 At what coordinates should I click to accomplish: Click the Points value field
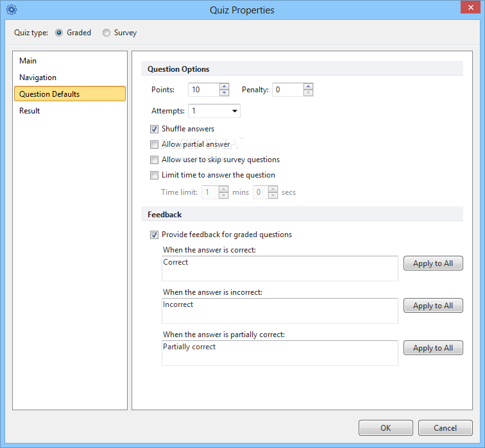(204, 90)
